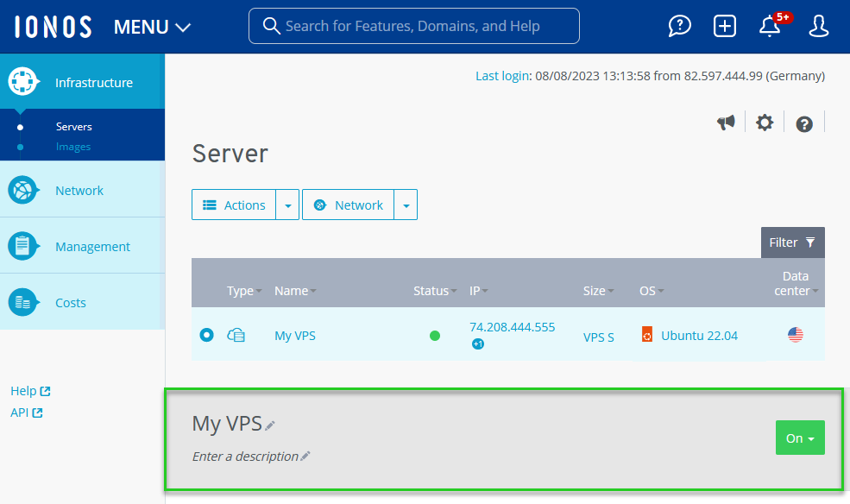Open the user account profile icon

tap(818, 26)
